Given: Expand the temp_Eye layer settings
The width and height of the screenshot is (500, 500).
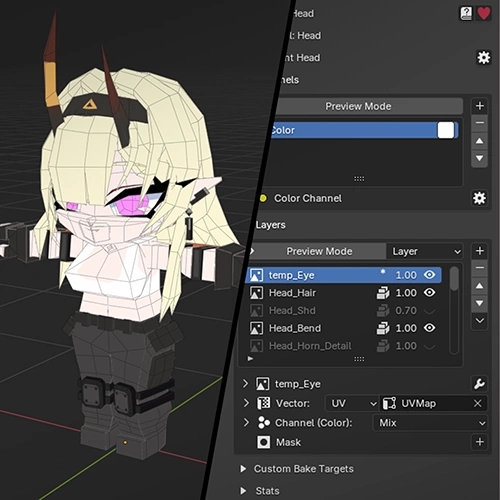Looking at the screenshot, I should (246, 384).
